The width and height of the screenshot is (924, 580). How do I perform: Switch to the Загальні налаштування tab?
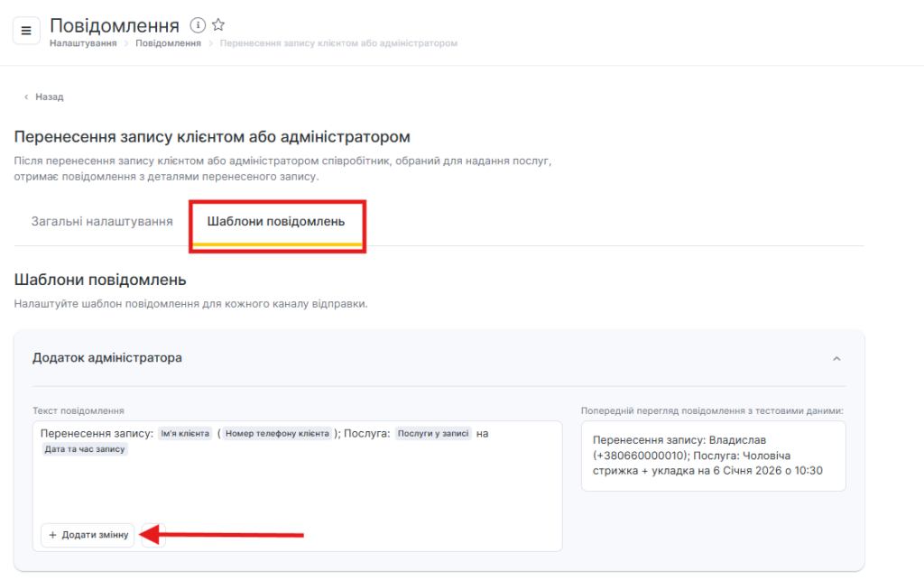coord(102,221)
